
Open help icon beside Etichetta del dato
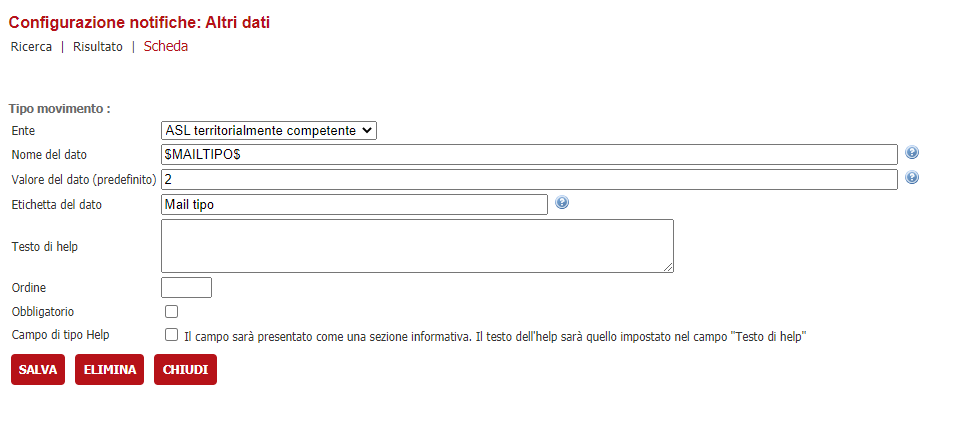562,202
